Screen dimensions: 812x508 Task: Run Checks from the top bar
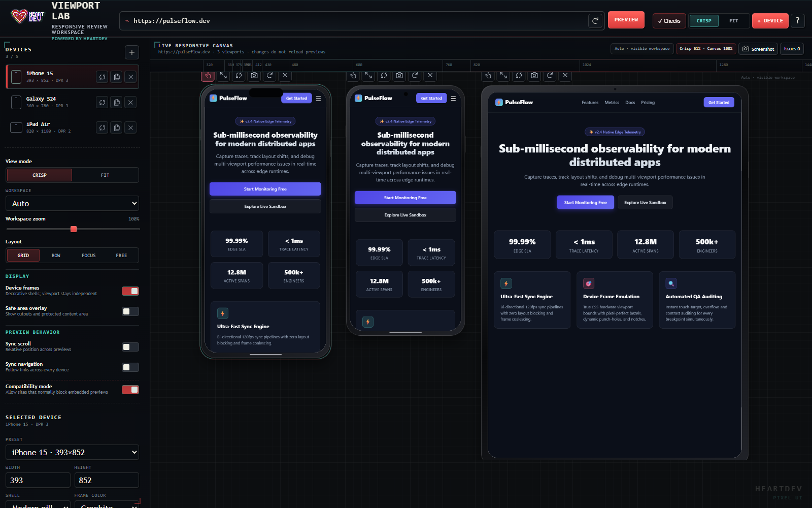pos(669,21)
